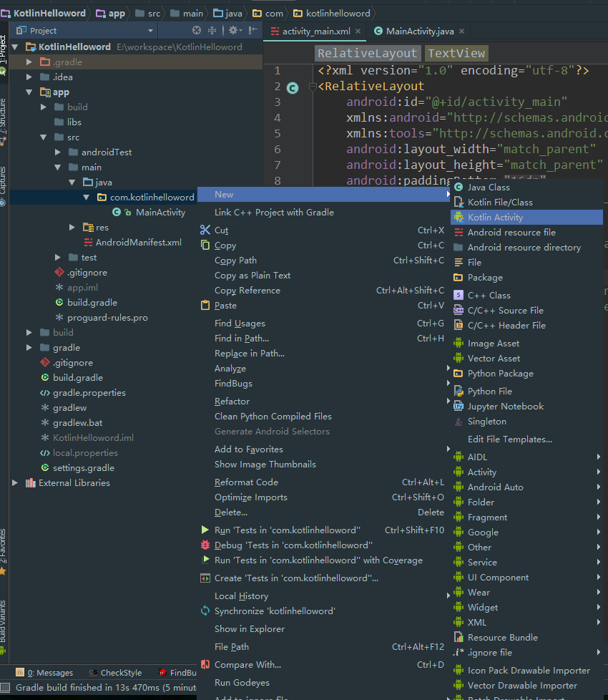Select the New menu item
608x700 pixels.
coord(324,194)
